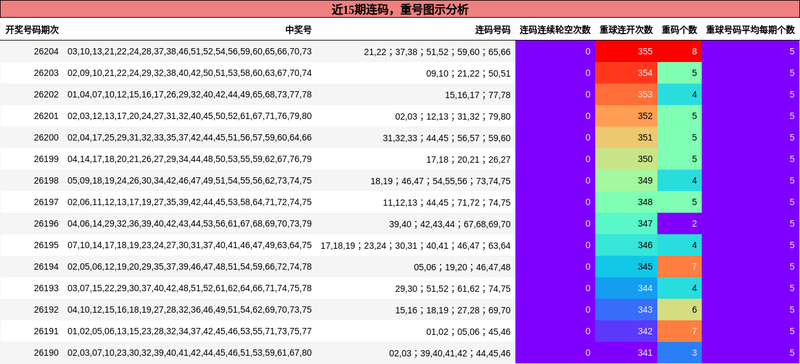This screenshot has width=800, height=364.
Task: Click the cell showing 352
Action: click(x=627, y=116)
